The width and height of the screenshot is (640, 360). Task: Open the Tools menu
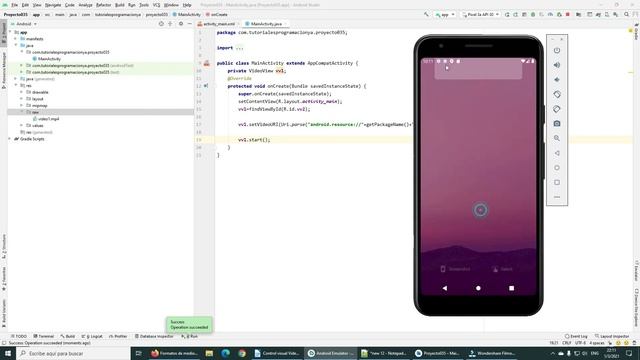pos(144,5)
